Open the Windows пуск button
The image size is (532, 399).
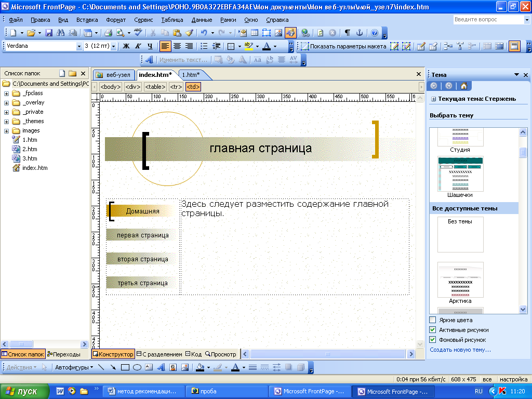[x=24, y=391]
